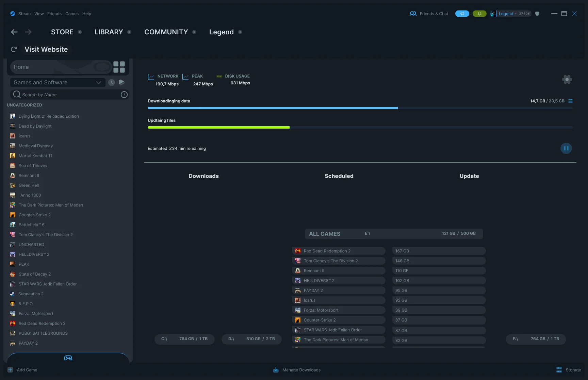This screenshot has height=380, width=588.
Task: Go forward with the right arrow
Action: click(x=28, y=32)
